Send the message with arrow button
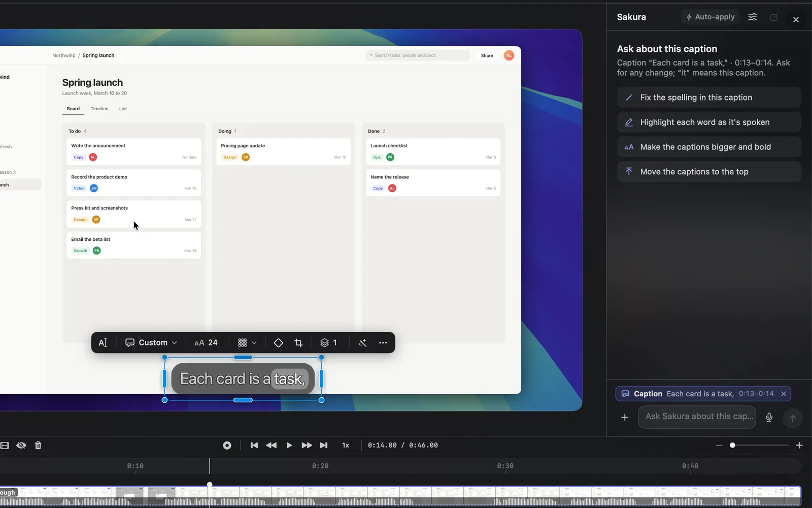The height and width of the screenshot is (508, 812). [792, 419]
